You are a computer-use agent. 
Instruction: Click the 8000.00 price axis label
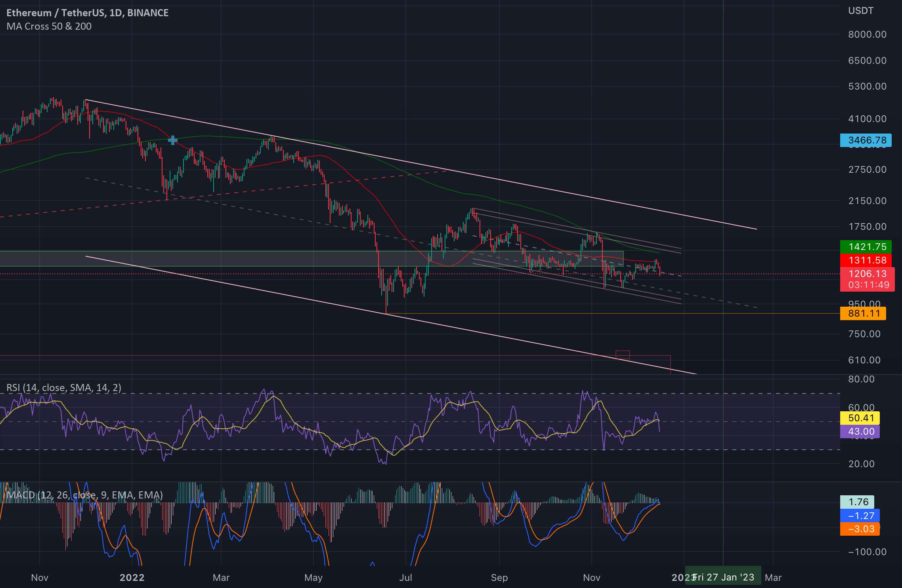click(867, 34)
